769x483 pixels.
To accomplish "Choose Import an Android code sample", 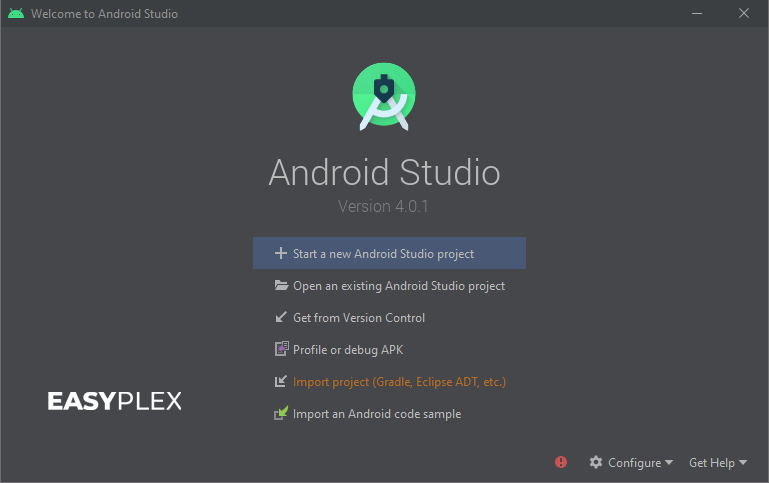I will [389, 414].
